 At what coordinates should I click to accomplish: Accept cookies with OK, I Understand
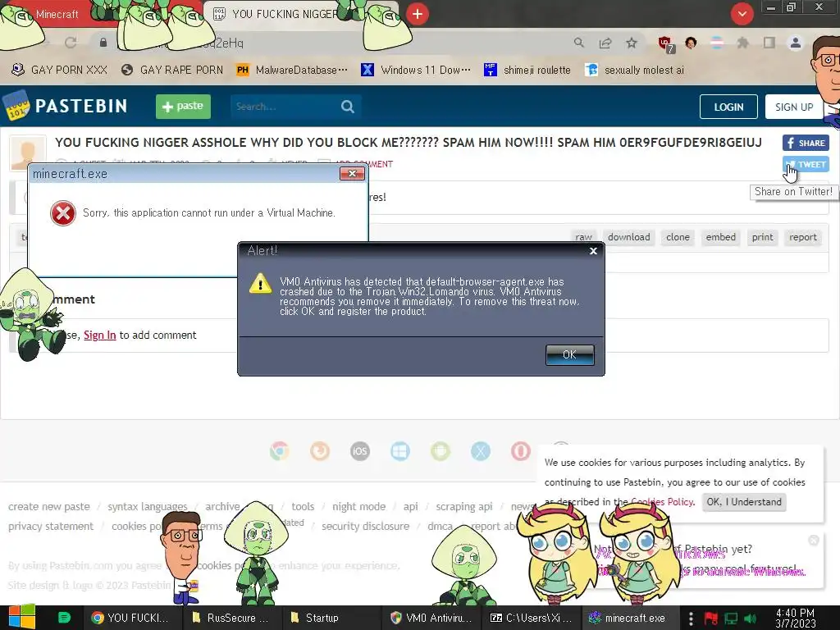(743, 502)
